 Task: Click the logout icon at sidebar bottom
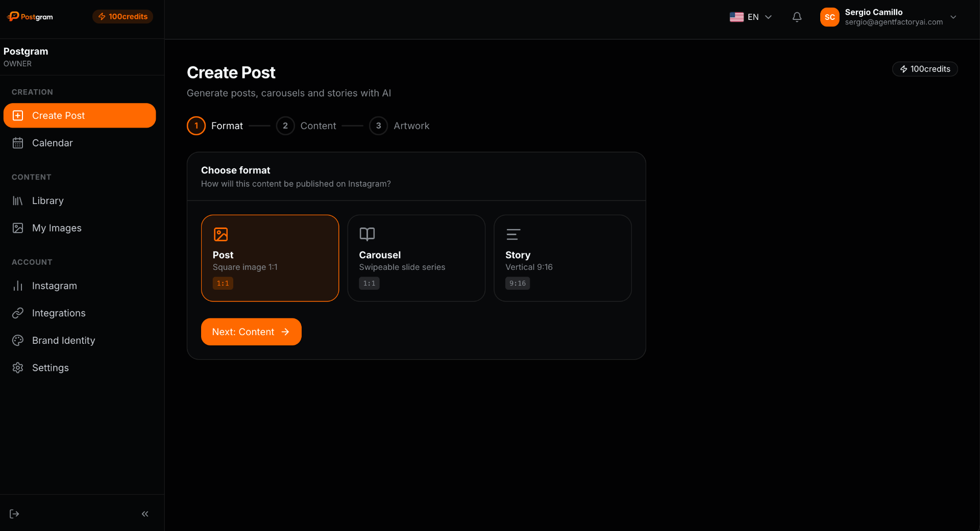(14, 514)
